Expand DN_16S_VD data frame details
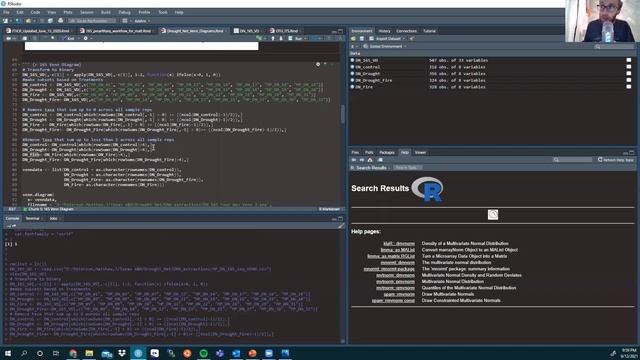 pos(352,60)
